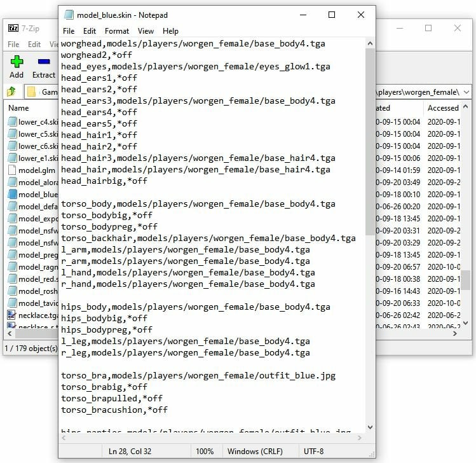The height and width of the screenshot is (463, 476).
Task: Click line 'torso_bracushion,*off' in Notepad
Action: 114,410
